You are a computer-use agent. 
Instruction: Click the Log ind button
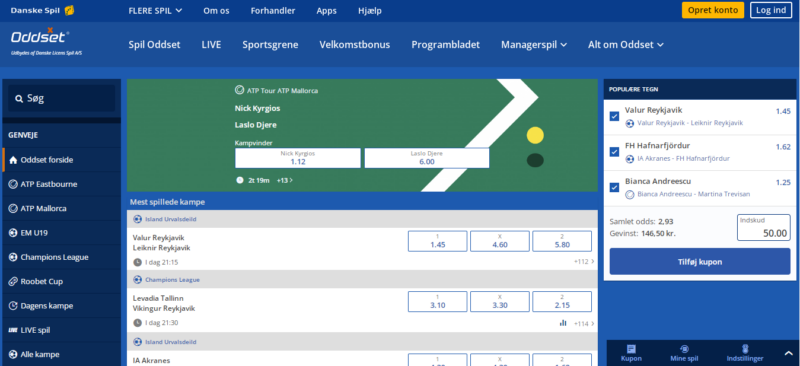771,10
